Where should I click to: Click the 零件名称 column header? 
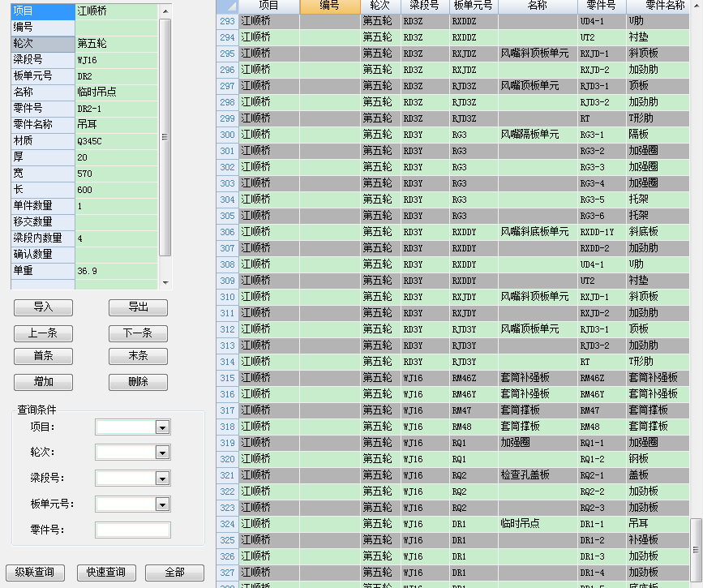[658, 6]
